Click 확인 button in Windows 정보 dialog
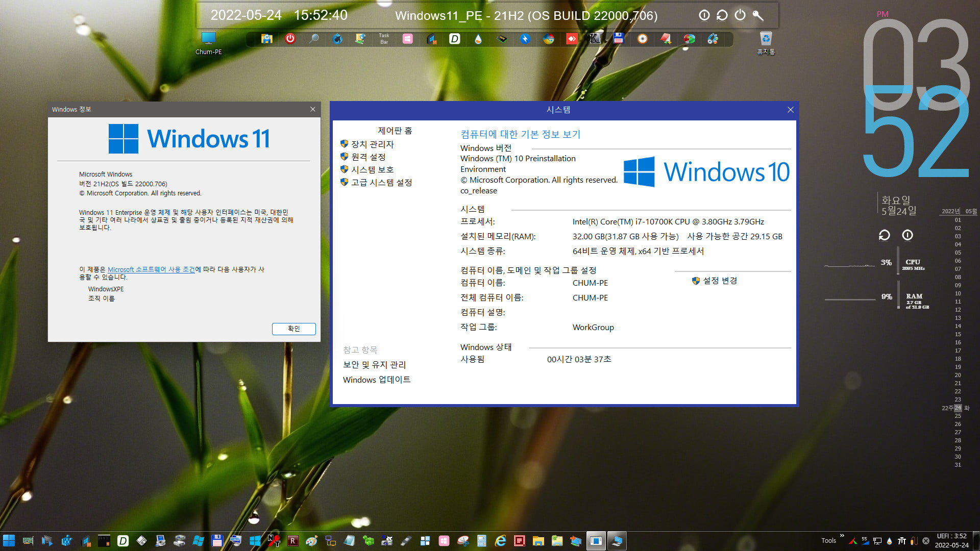 (294, 329)
